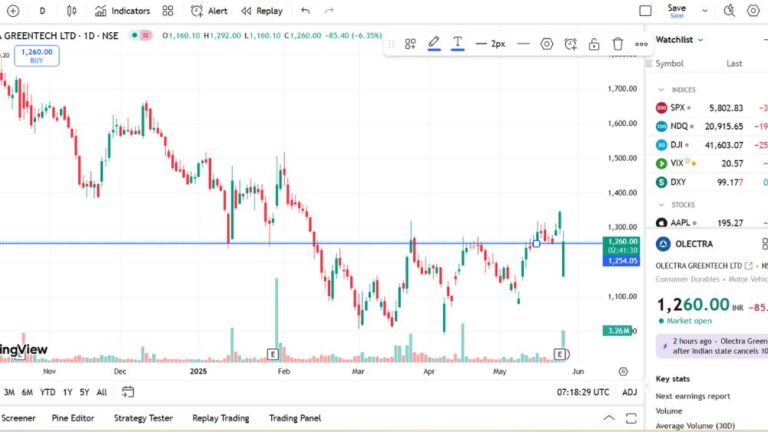Collapse the STOCKS section

tap(661, 205)
